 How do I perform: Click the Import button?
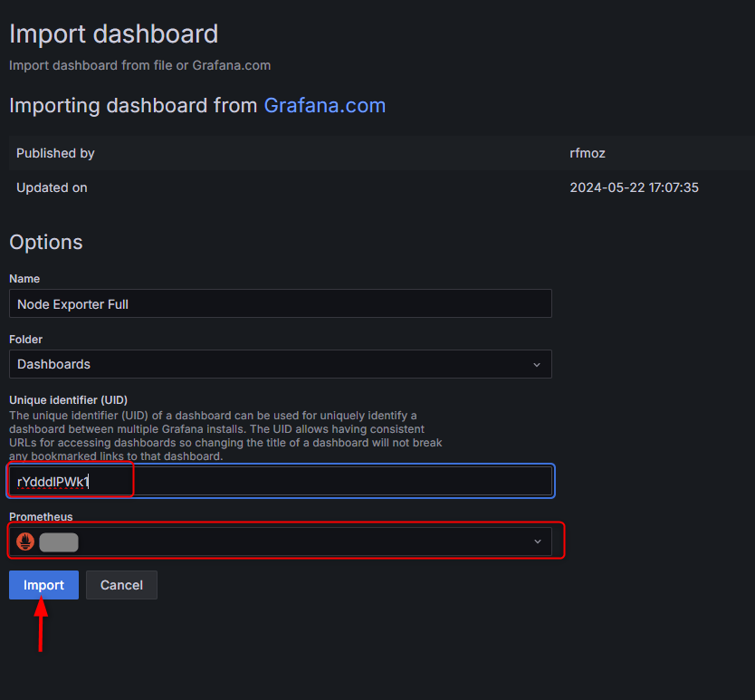43,584
